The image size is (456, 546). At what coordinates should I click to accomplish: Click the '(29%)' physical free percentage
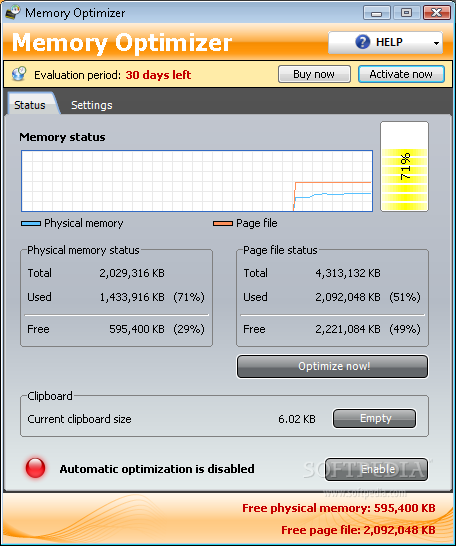189,329
